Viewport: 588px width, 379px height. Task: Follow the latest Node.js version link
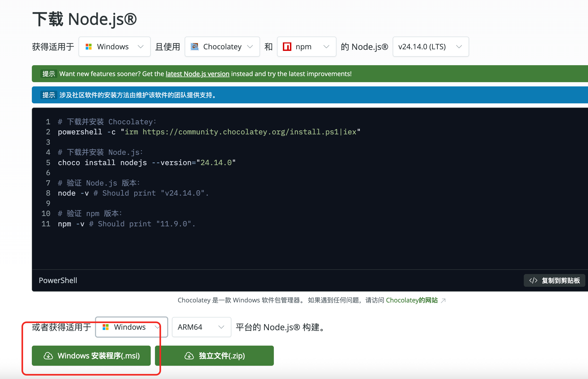point(197,74)
